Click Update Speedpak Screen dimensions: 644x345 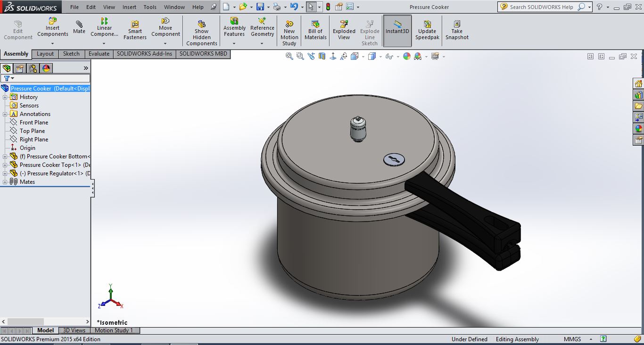tap(427, 30)
